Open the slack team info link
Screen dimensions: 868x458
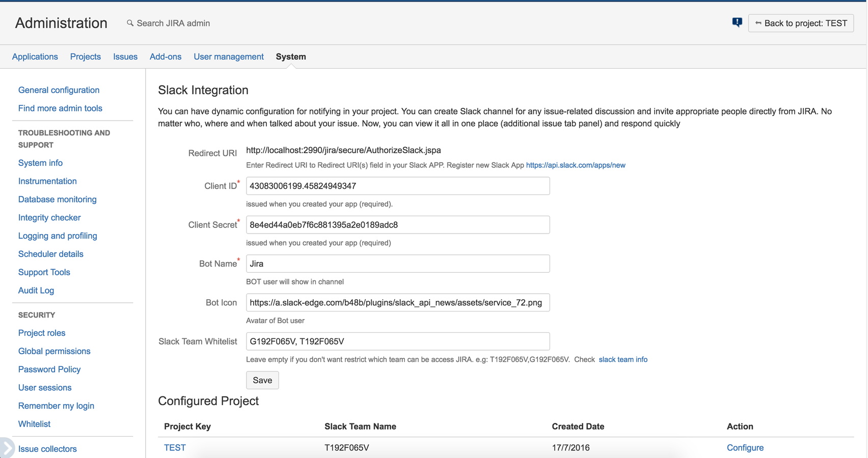coord(623,359)
